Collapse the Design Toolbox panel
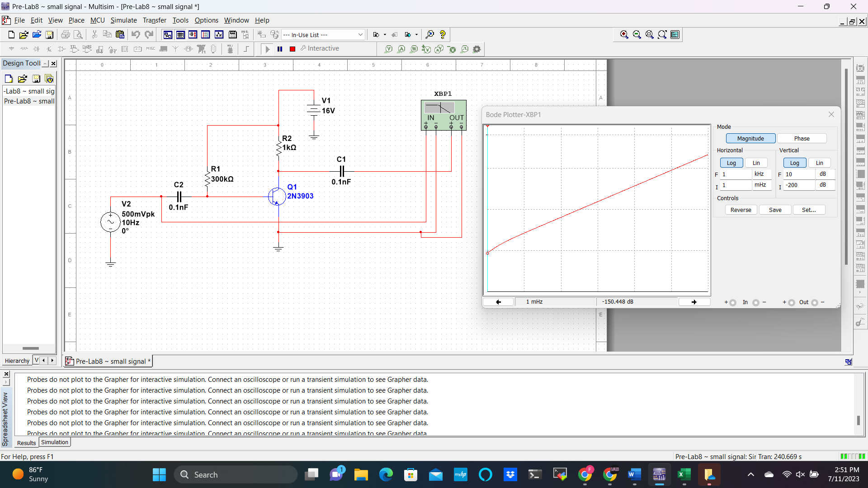The image size is (868, 488). point(44,63)
